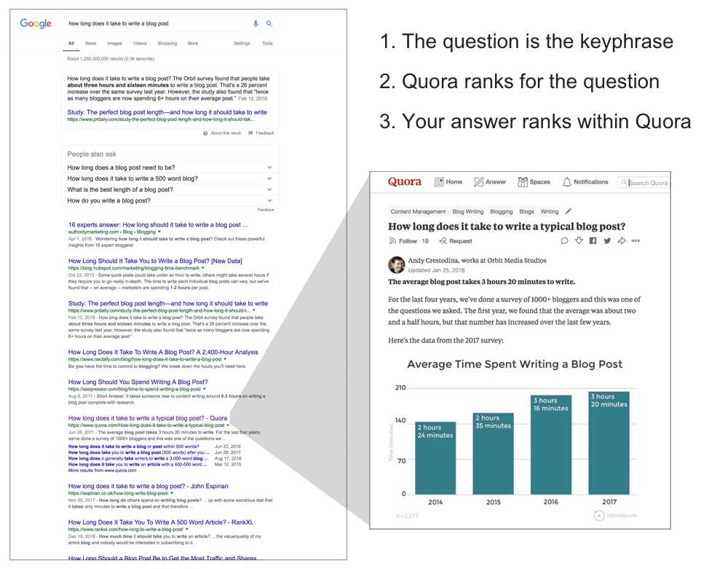Click the Google logo
This screenshot has width=728, height=569.
click(36, 23)
